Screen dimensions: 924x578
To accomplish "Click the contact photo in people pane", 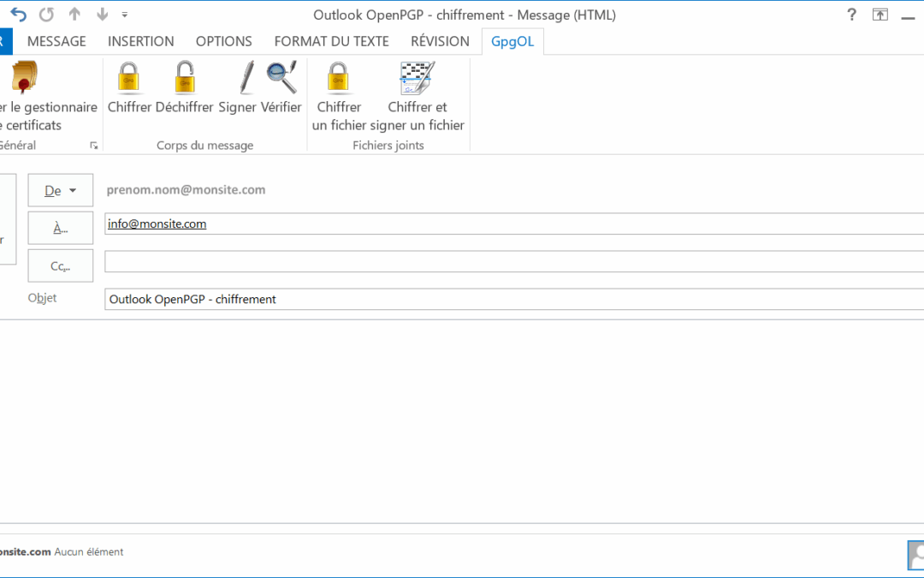I will coord(915,555).
